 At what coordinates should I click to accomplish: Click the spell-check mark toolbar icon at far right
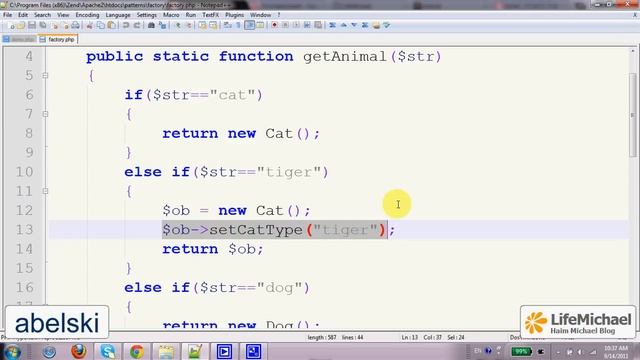pyautogui.click(x=387, y=25)
